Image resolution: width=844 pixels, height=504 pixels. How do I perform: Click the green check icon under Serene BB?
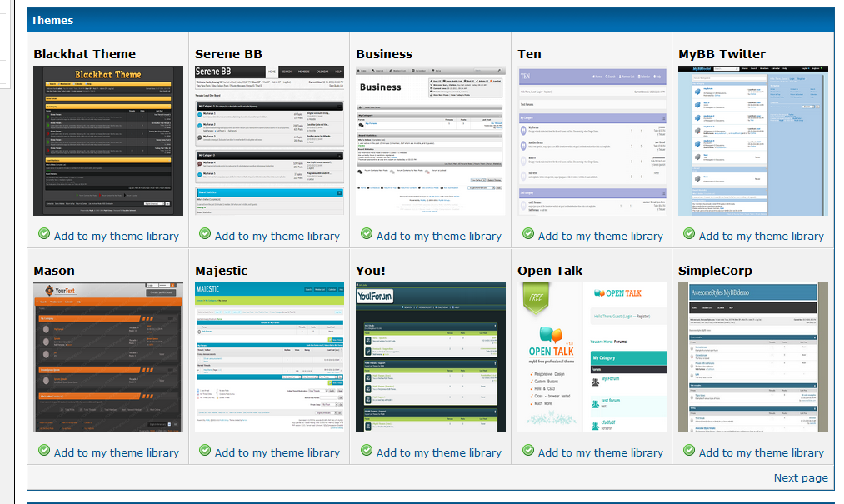tap(205, 234)
